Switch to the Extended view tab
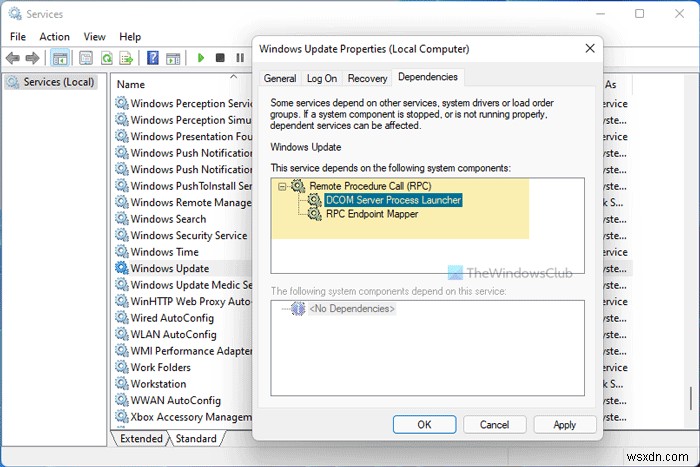 click(x=141, y=438)
